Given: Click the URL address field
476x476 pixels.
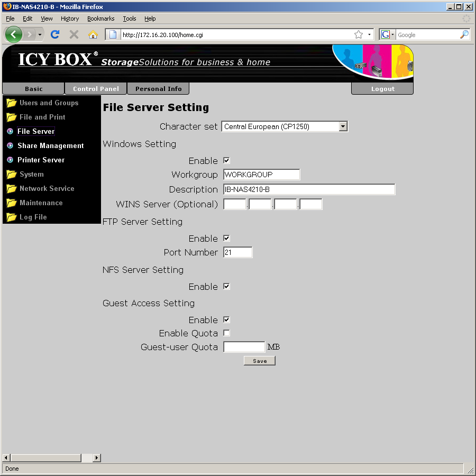Looking at the screenshot, I should (237, 35).
